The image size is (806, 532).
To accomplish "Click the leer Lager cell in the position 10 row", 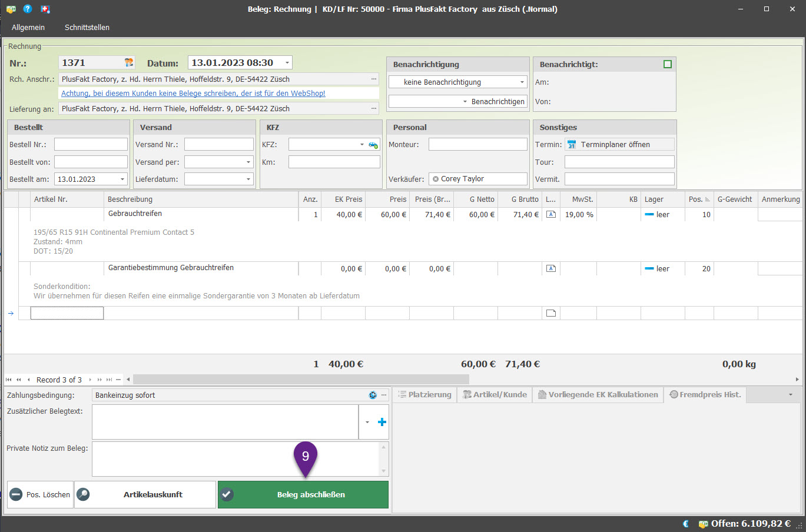I will (x=662, y=215).
